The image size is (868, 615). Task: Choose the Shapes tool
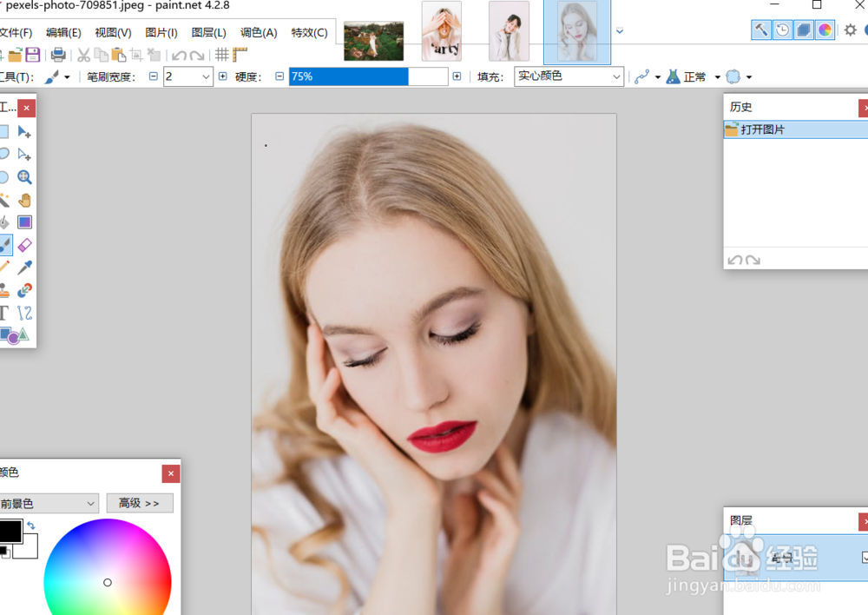coord(15,335)
